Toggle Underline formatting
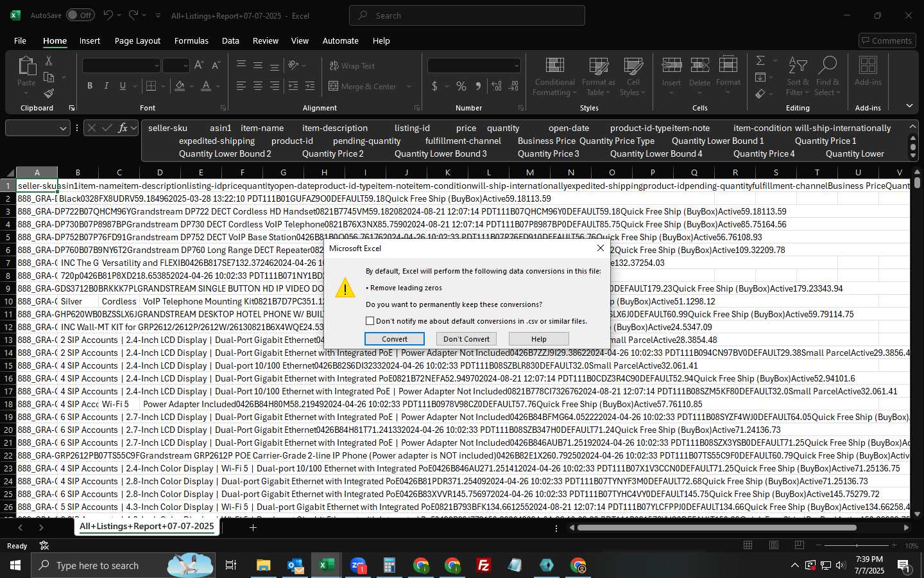This screenshot has width=924, height=578. [123, 86]
